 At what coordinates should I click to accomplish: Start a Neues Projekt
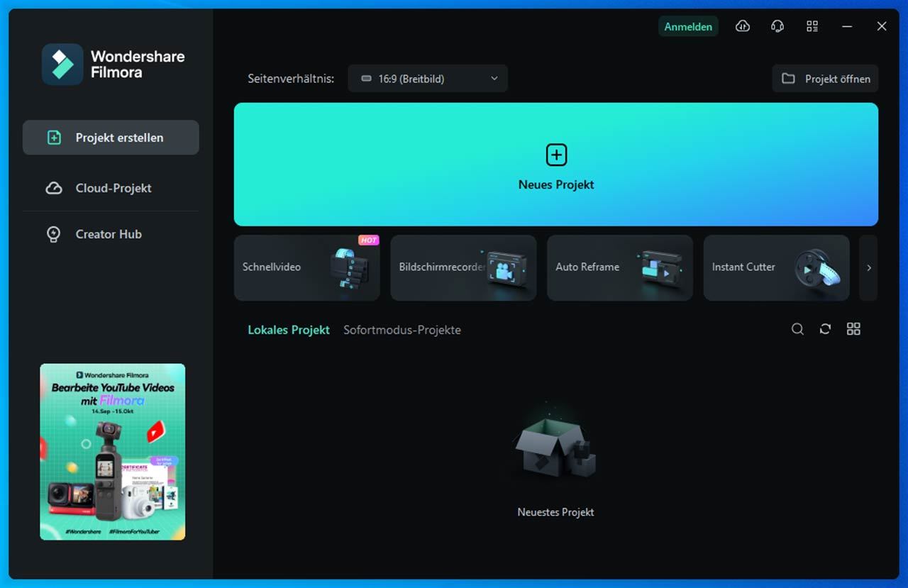(x=556, y=165)
